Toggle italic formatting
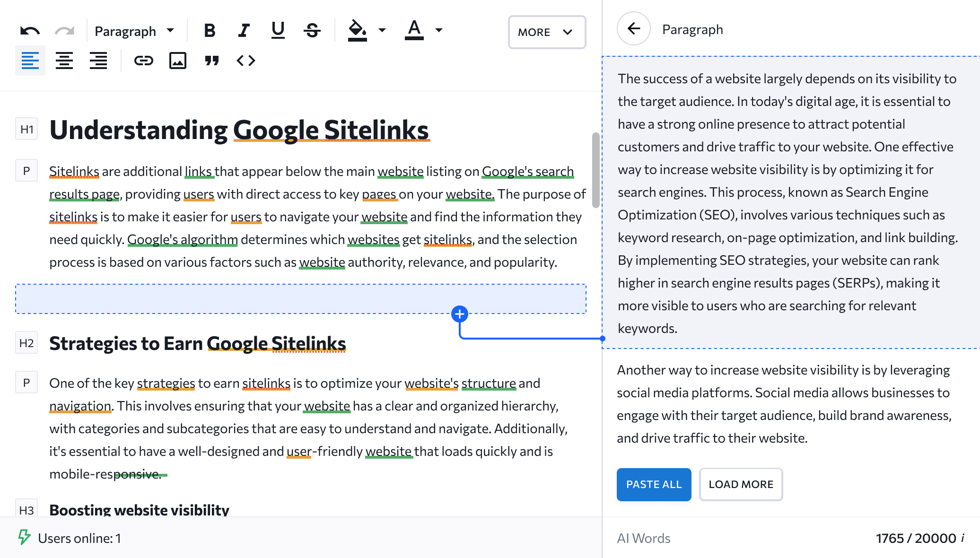The image size is (980, 558). tap(243, 30)
